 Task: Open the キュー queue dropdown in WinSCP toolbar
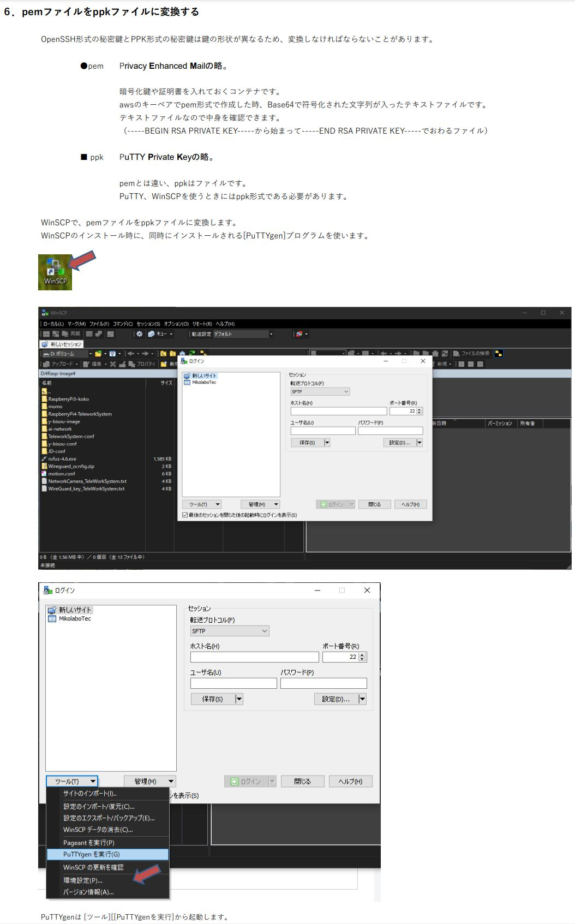[160, 334]
